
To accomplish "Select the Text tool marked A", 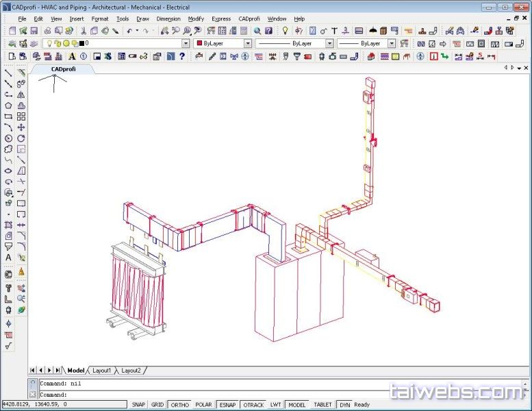I will click(x=8, y=258).
